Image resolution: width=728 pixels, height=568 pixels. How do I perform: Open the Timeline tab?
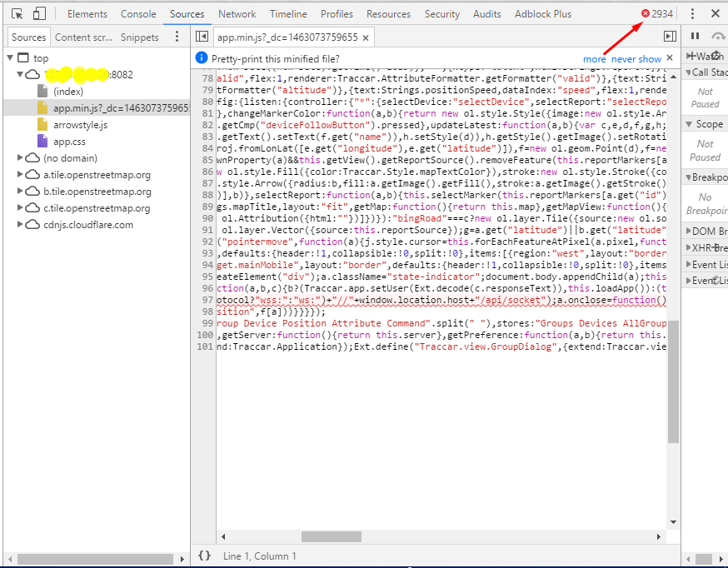pos(288,14)
